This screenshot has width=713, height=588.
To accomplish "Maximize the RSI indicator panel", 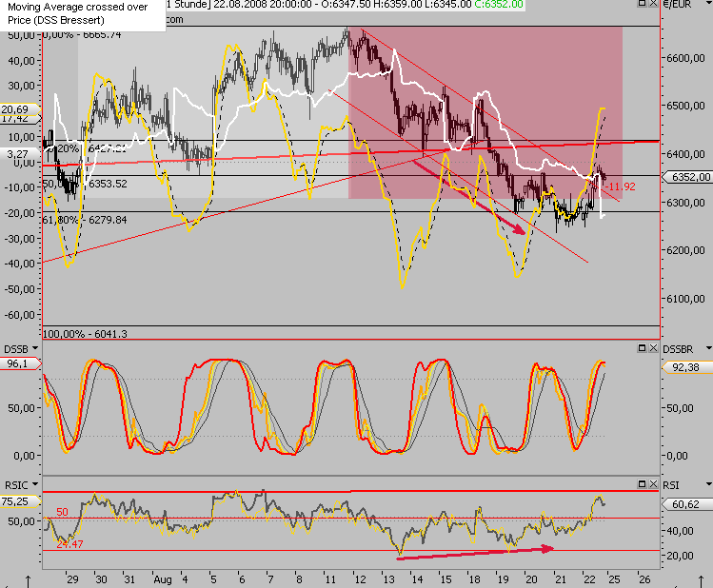I will coord(641,484).
